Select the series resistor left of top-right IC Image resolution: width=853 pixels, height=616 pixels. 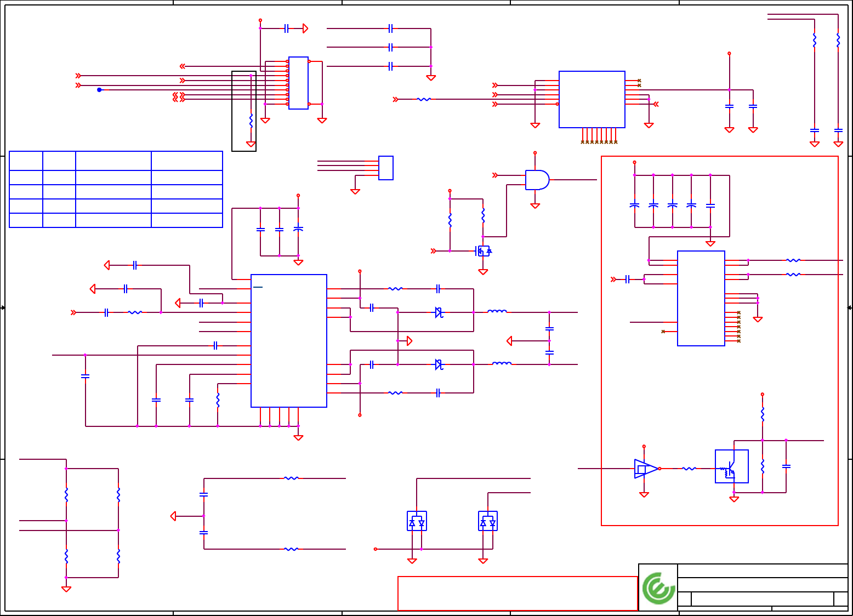pos(424,99)
